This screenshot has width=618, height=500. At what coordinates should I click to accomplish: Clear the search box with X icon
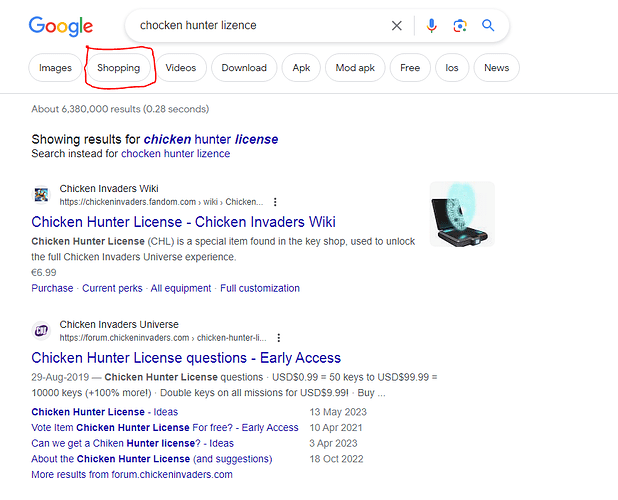coord(397,25)
